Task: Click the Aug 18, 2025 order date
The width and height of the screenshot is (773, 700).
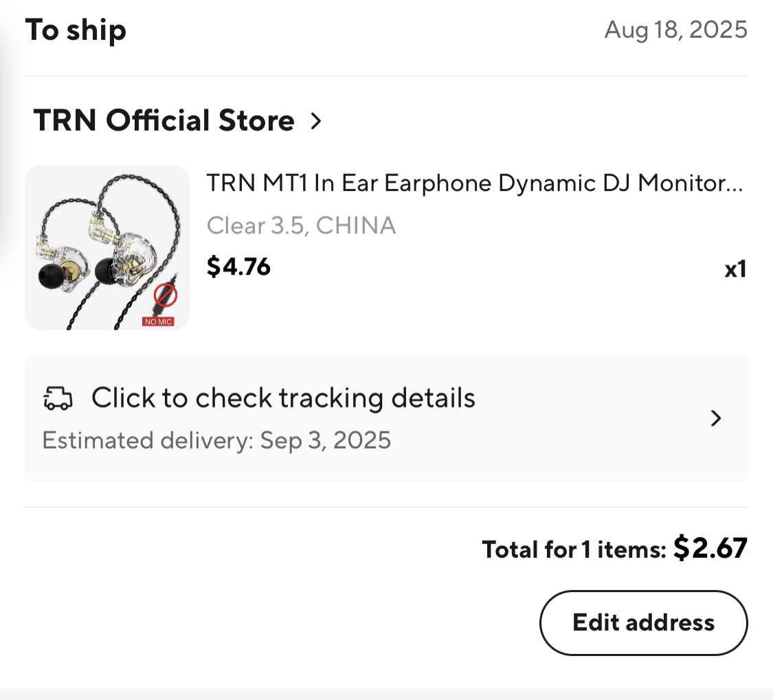Action: [x=675, y=30]
